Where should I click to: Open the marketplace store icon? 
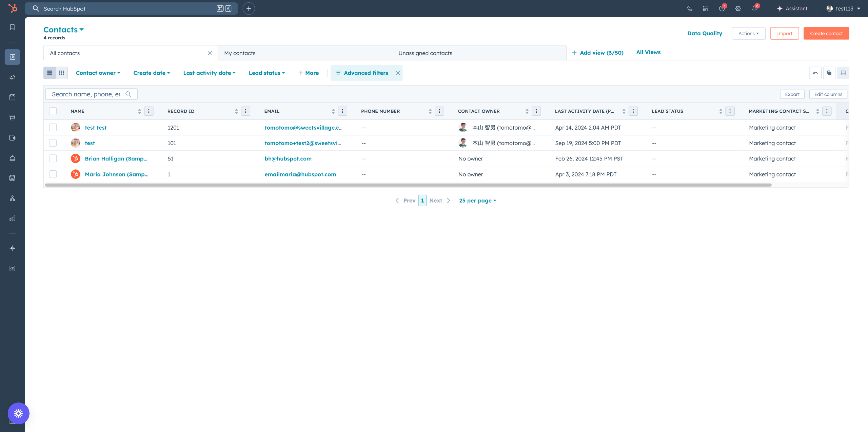(706, 8)
